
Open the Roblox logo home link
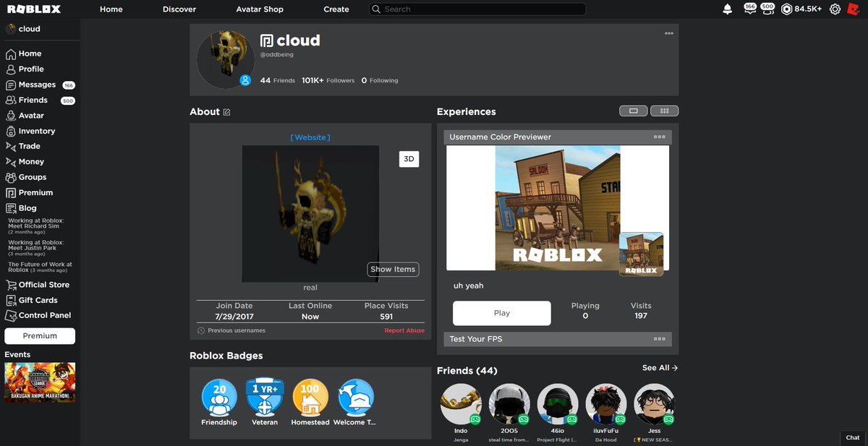[34, 9]
